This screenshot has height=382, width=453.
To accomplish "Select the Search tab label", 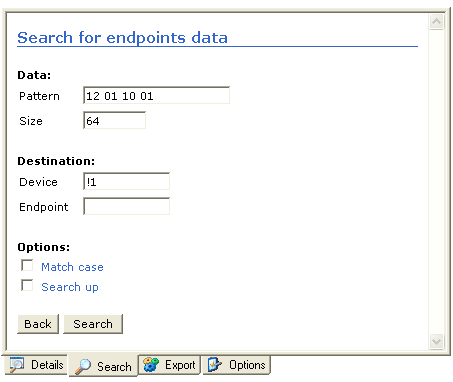I will point(114,367).
